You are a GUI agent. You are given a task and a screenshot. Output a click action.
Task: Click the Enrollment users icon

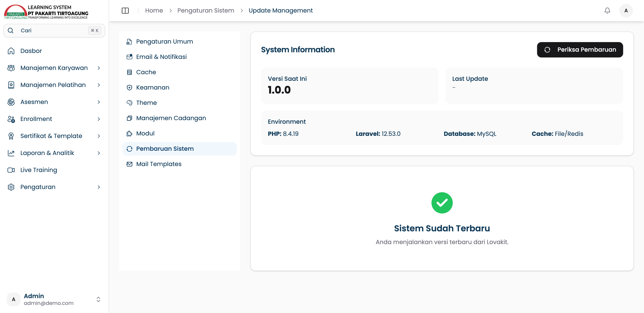coord(11,119)
